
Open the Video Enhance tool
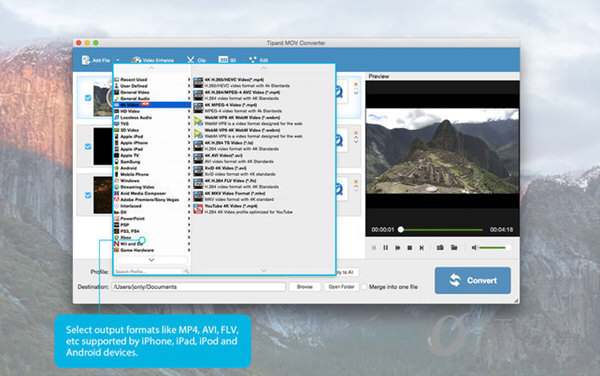[152, 60]
